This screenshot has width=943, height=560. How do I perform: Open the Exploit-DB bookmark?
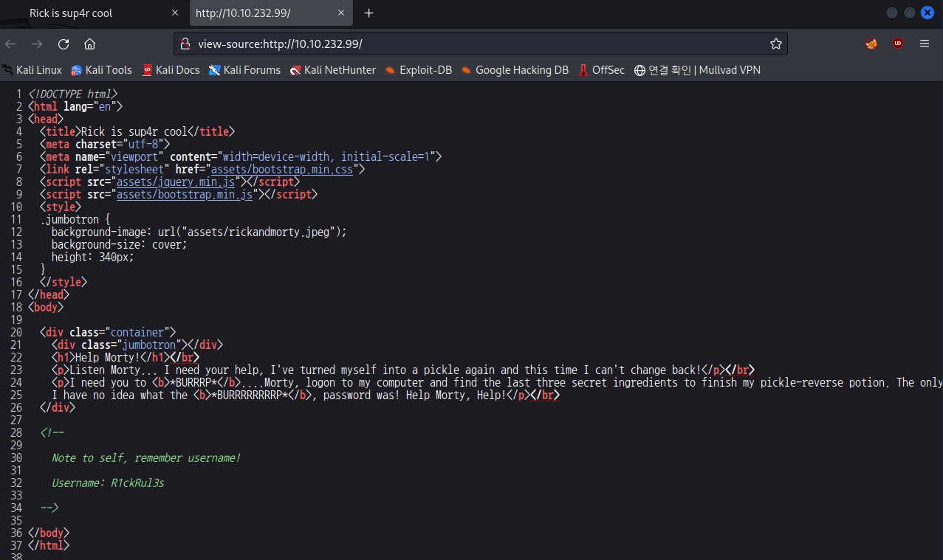419,70
